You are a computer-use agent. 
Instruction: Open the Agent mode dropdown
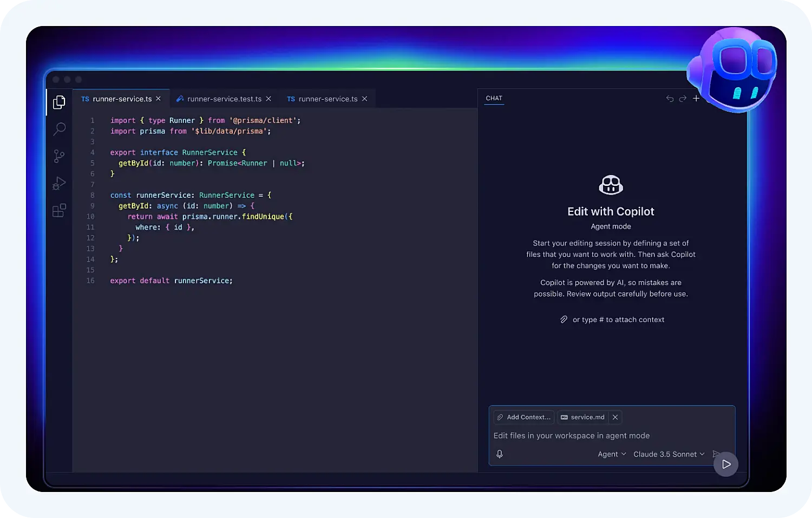pos(611,454)
